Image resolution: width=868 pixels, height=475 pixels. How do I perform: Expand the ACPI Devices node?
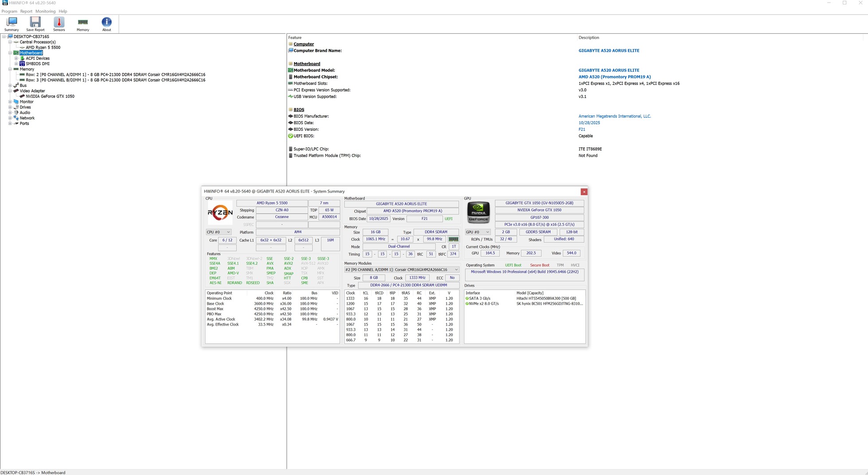(16, 59)
